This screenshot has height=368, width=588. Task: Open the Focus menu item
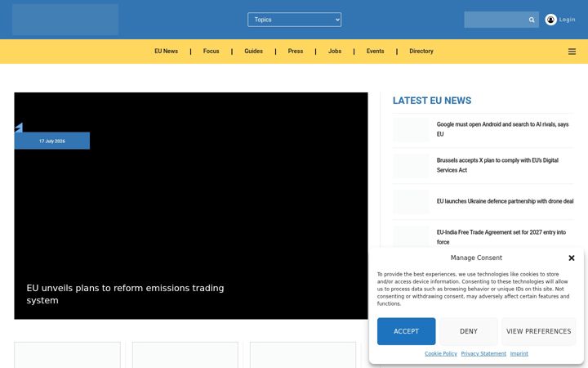pyautogui.click(x=212, y=51)
